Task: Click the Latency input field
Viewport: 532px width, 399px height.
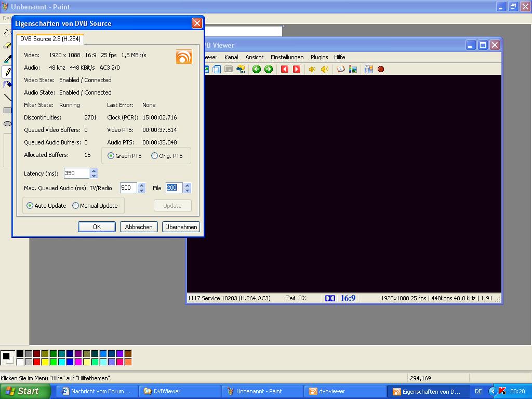Action: [76, 174]
